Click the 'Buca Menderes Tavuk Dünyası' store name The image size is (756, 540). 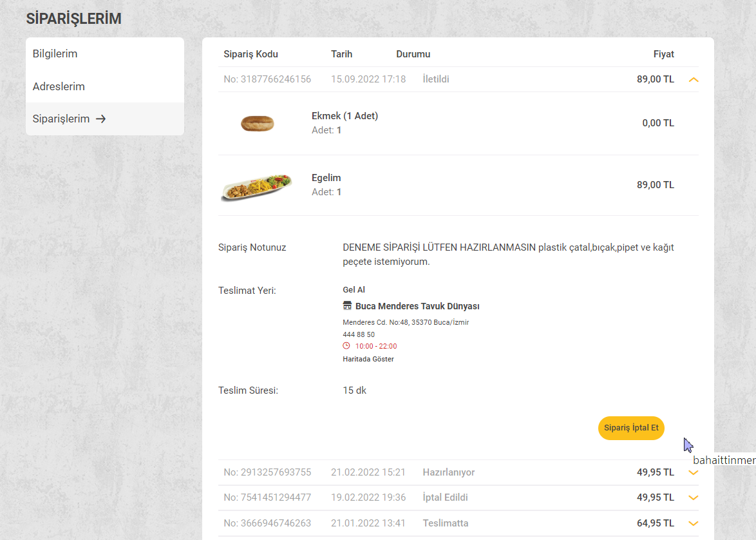pos(417,307)
